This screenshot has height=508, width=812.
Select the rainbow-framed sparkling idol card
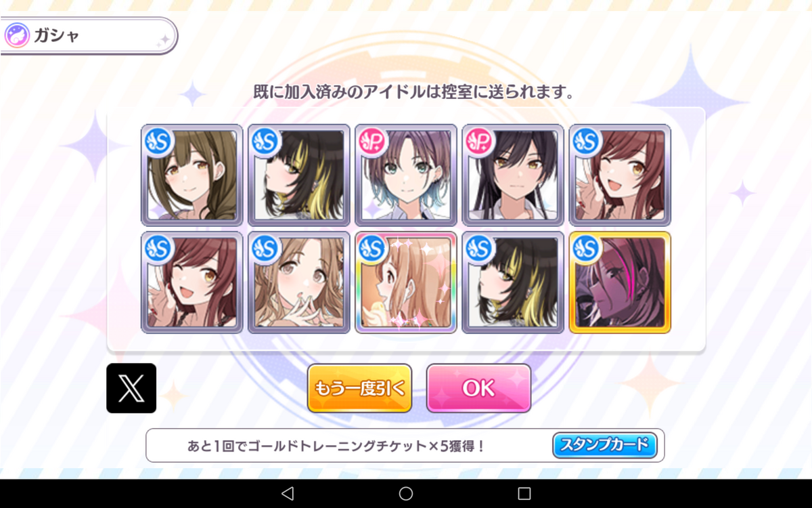coord(406,282)
